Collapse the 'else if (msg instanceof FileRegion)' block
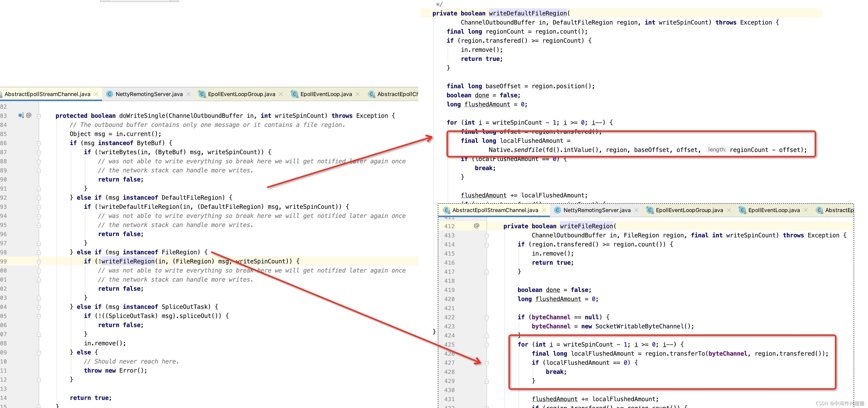Viewport: 868px width, 408px height. [39, 253]
